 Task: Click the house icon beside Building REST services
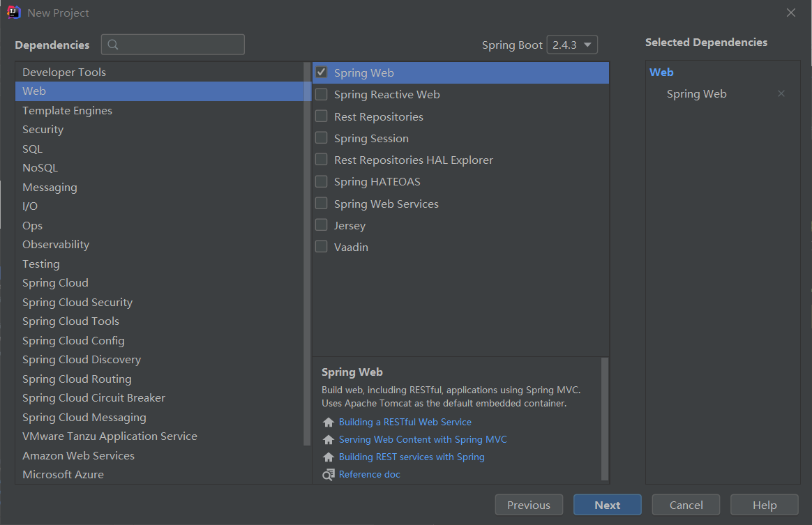click(x=329, y=457)
